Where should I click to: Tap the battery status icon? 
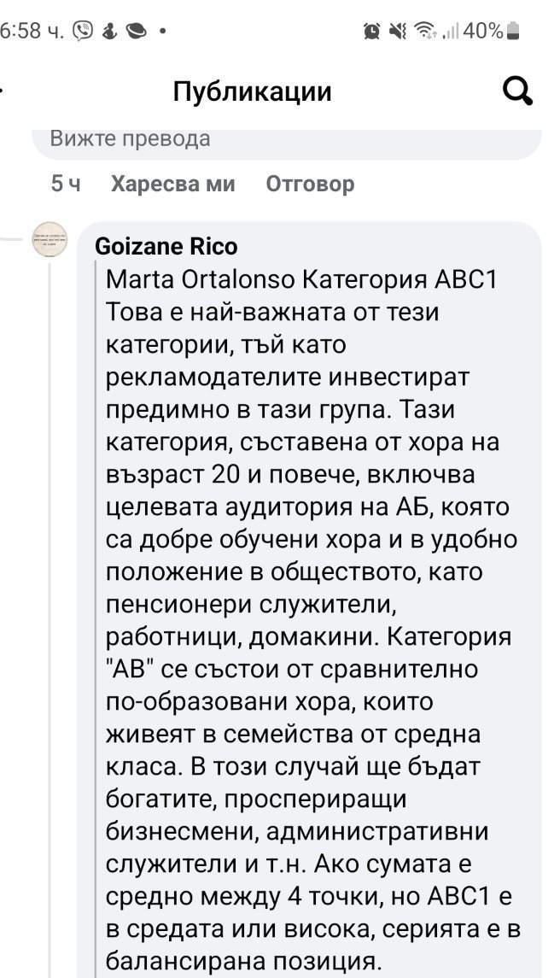[x=512, y=32]
